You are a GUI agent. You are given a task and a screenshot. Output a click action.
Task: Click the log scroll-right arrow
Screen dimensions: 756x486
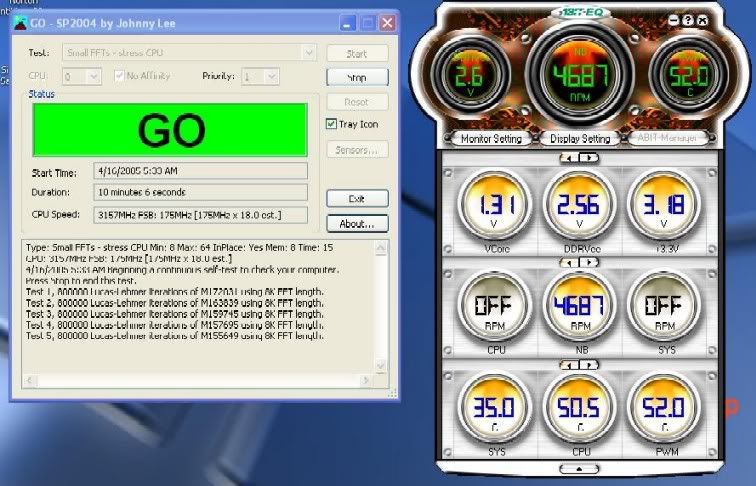(366, 380)
